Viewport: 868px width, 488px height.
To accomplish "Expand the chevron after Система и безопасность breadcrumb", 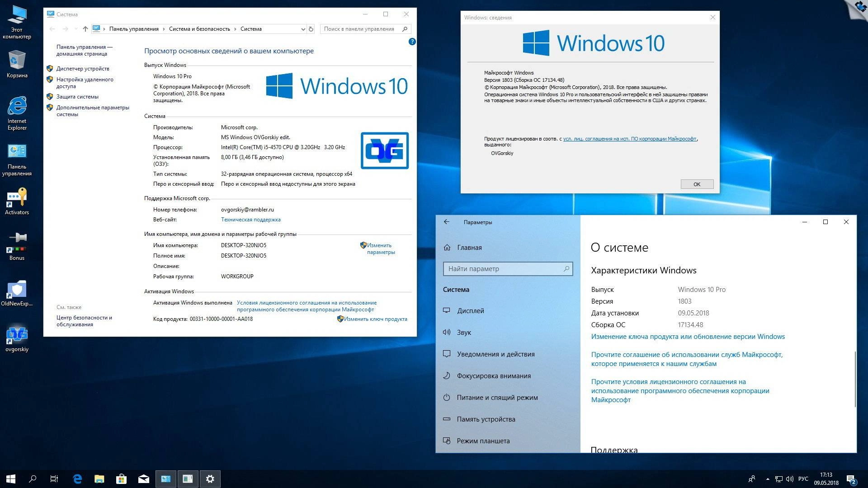I will click(x=235, y=29).
